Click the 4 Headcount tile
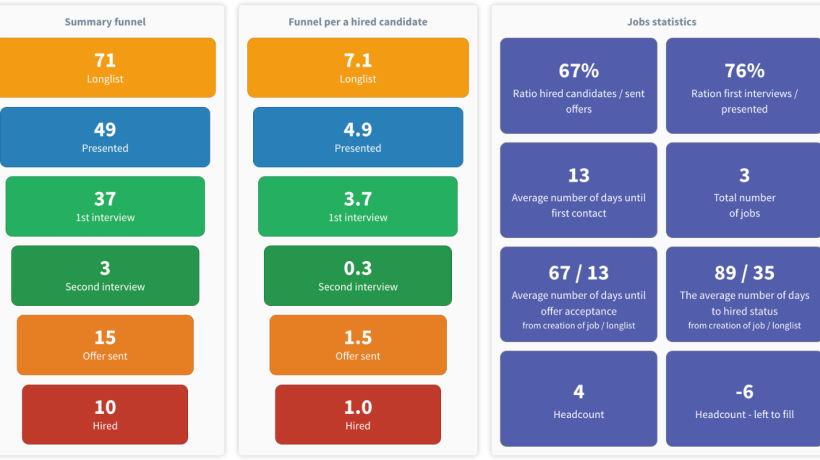This screenshot has width=820, height=460. 578,399
